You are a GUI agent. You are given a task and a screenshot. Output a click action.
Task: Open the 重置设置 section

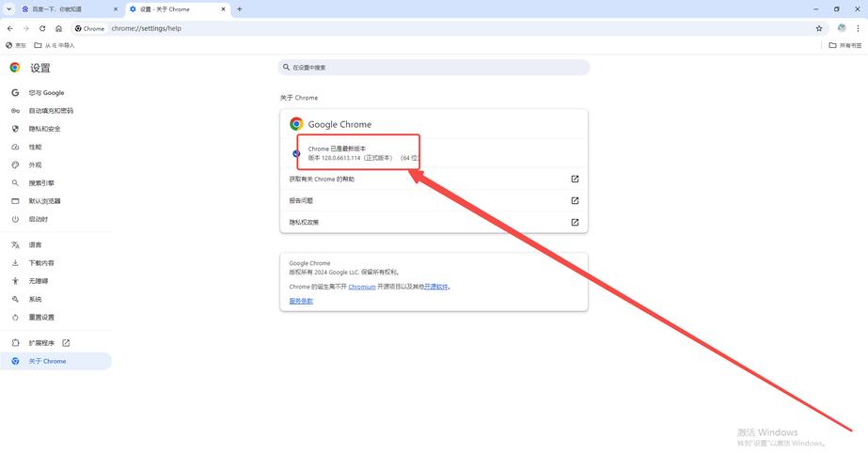pyautogui.click(x=55, y=317)
